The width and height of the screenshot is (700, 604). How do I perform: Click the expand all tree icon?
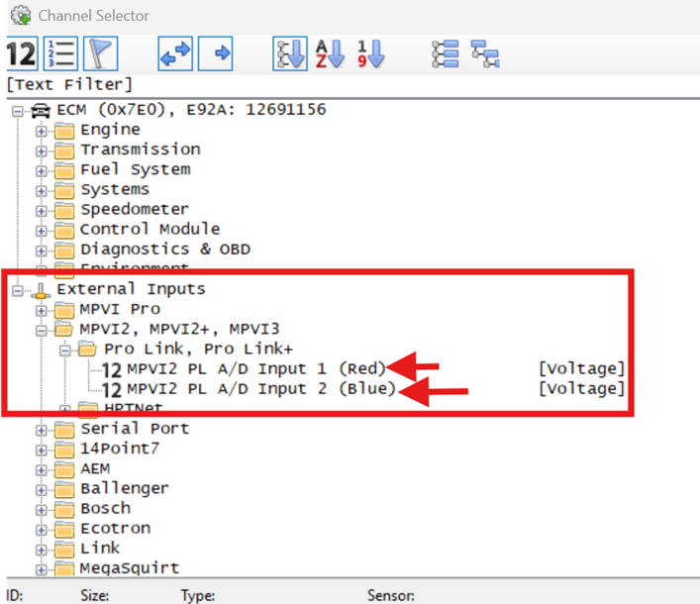[x=446, y=53]
